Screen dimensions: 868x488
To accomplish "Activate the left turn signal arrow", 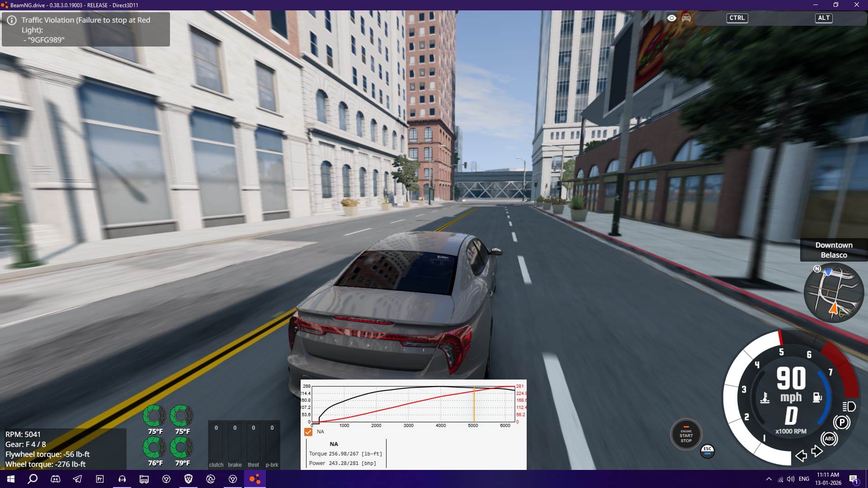I will pos(801,455).
